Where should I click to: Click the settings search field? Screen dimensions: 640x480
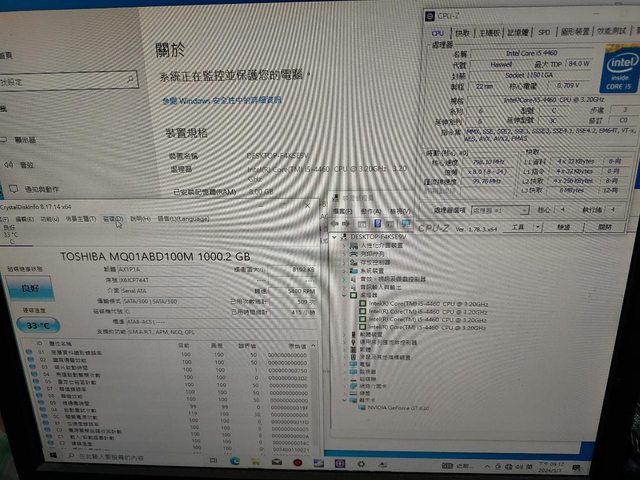[69, 81]
